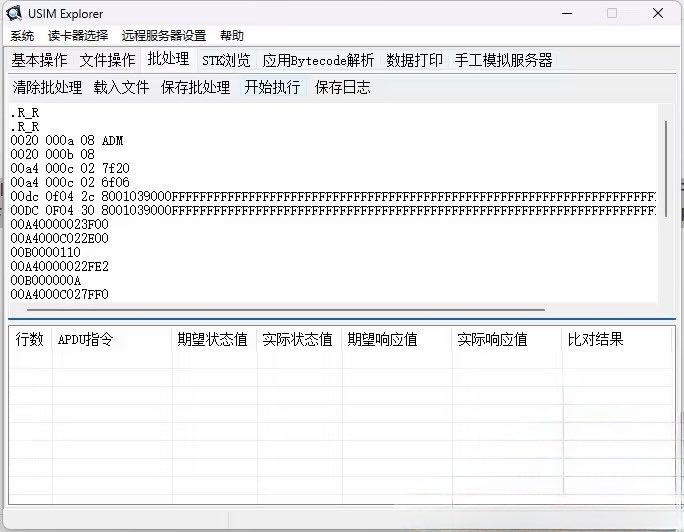684x532 pixels.
Task: Click the 行数 column header
Action: click(x=30, y=339)
